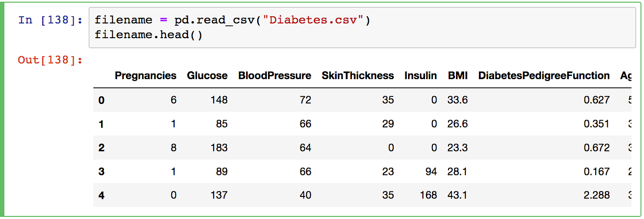Select the In [138] prompt label
Screen dimensions: 644x219
51,20
